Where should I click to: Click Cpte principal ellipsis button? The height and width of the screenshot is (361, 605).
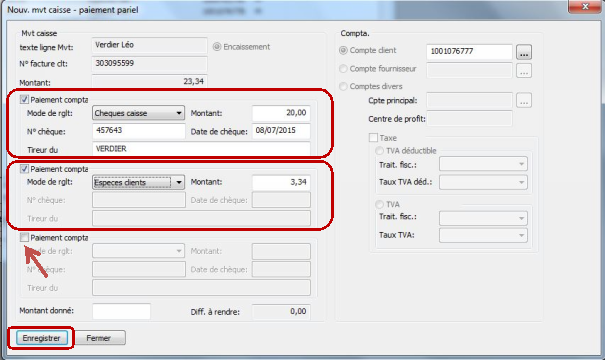[524, 101]
